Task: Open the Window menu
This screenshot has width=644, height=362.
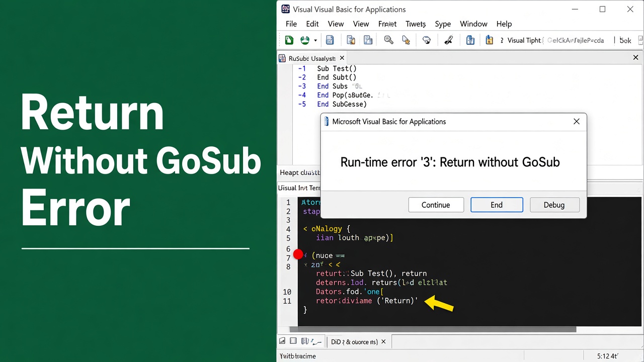Action: point(473,24)
